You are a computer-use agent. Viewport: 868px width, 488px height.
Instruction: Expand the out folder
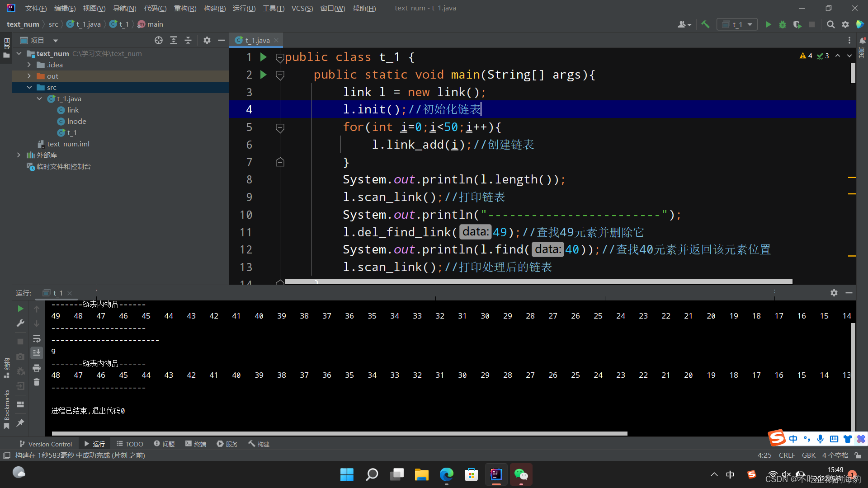click(x=29, y=76)
